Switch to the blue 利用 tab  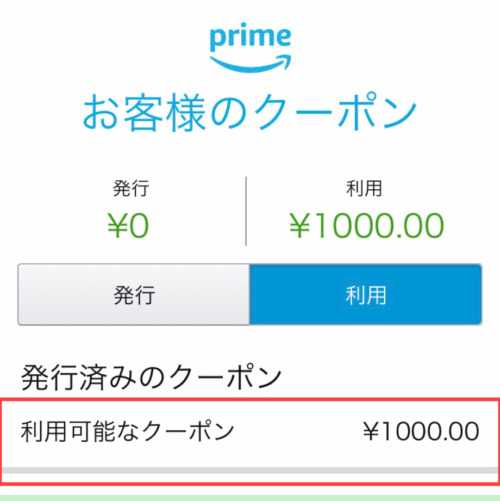366,295
